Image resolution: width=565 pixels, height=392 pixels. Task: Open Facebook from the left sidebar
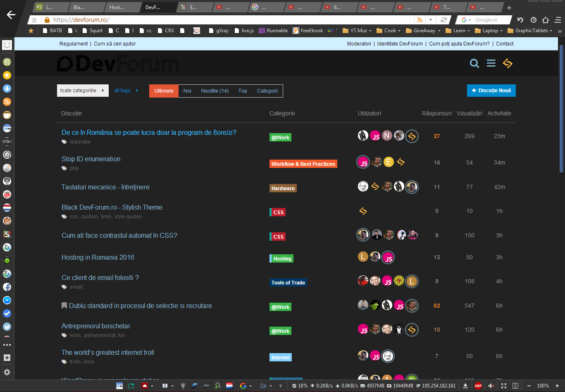coord(7,287)
